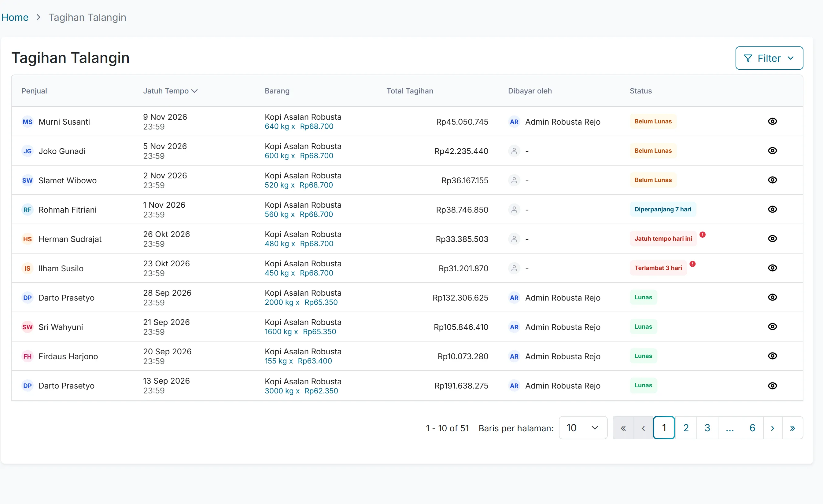Screen dimensions: 823x504
Task: Go to page 2
Action: (686, 428)
